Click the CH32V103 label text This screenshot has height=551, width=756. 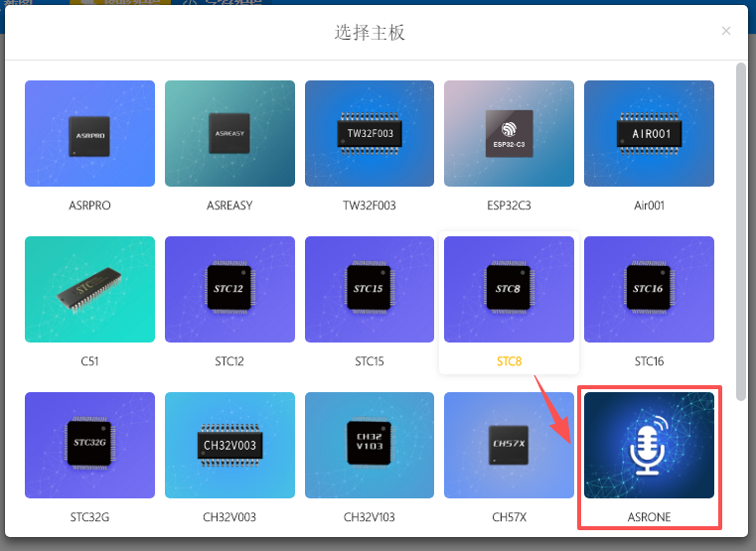click(370, 517)
